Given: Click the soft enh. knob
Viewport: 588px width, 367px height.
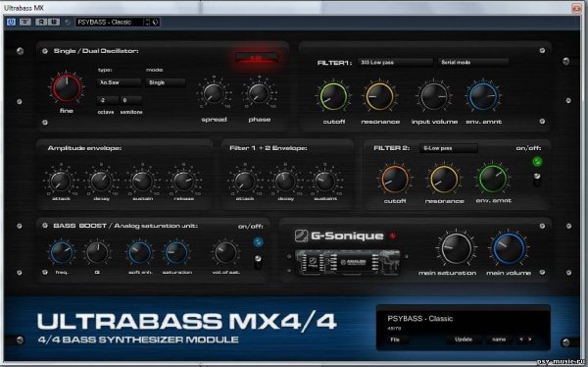Looking at the screenshot, I should pos(140,252).
